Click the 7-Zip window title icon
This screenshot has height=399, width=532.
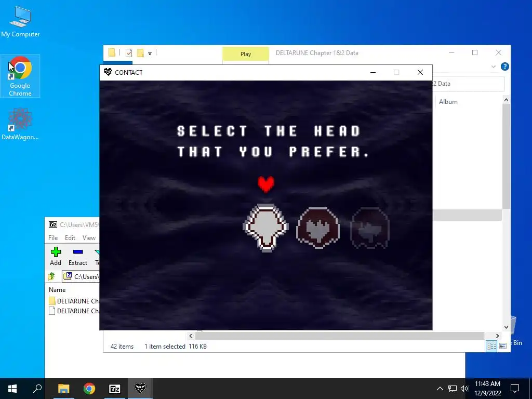pos(53,224)
